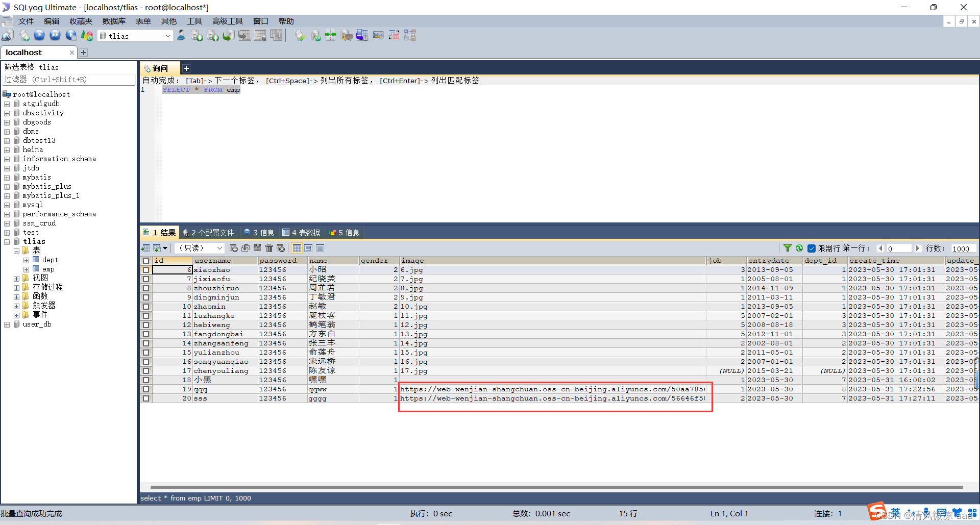Screen dimensions: 980x525
Task: Tick the select-all checkbox in grid header
Action: click(146, 261)
